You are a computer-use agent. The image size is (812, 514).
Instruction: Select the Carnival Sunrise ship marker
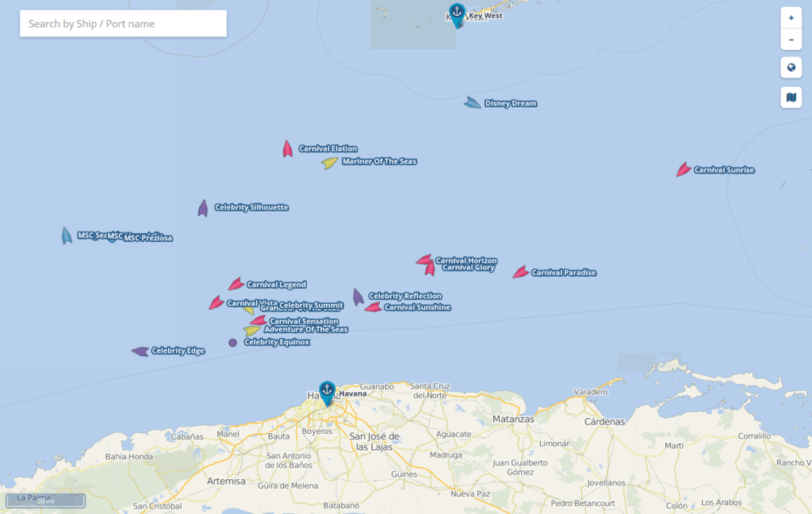pyautogui.click(x=683, y=169)
